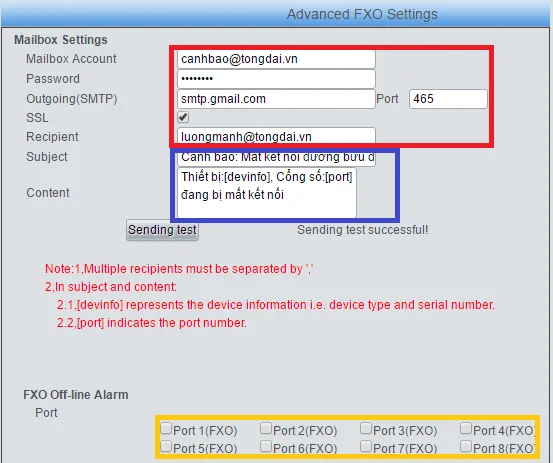
Task: Enable Port 1(FXO) off-line alarm
Action: (166, 428)
